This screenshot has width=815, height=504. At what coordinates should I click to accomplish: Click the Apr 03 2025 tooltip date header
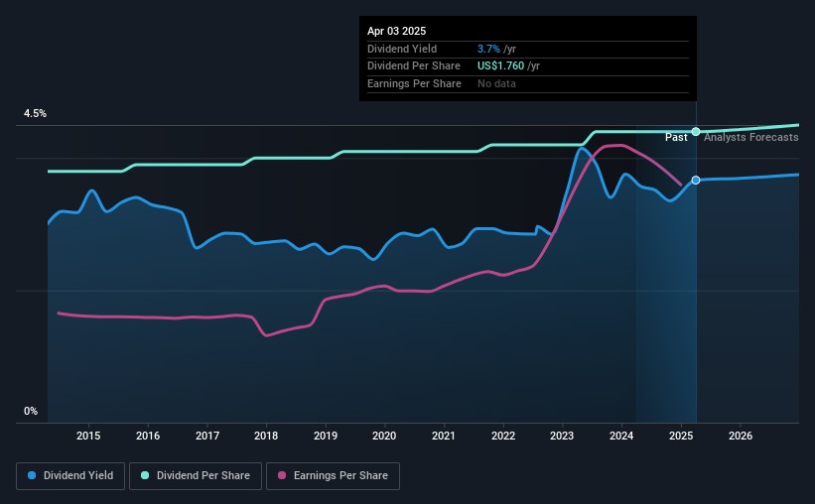[x=397, y=31]
